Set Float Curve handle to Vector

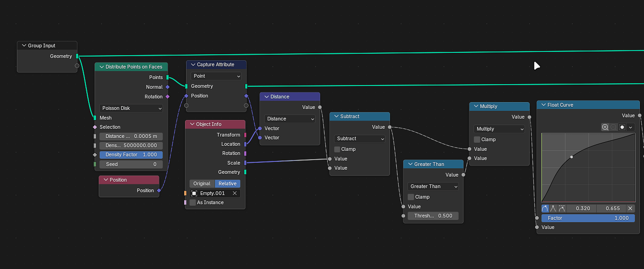pyautogui.click(x=553, y=208)
